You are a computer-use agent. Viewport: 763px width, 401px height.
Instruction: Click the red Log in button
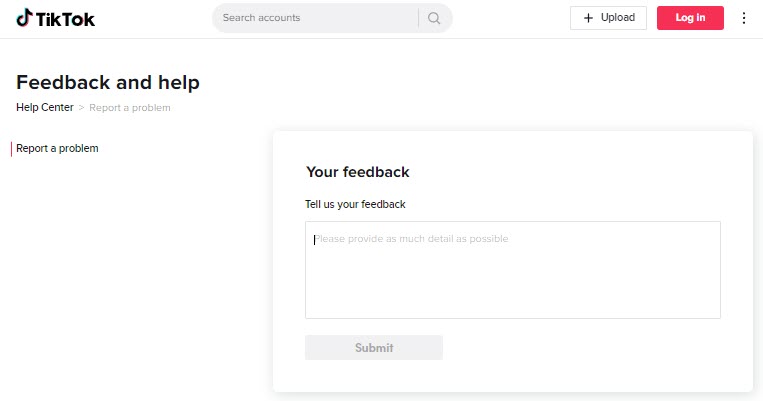point(690,18)
